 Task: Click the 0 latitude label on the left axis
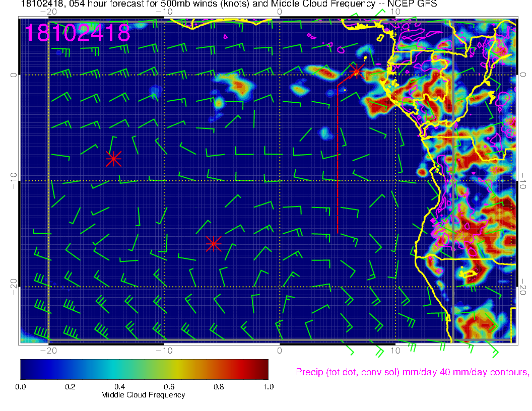click(13, 75)
